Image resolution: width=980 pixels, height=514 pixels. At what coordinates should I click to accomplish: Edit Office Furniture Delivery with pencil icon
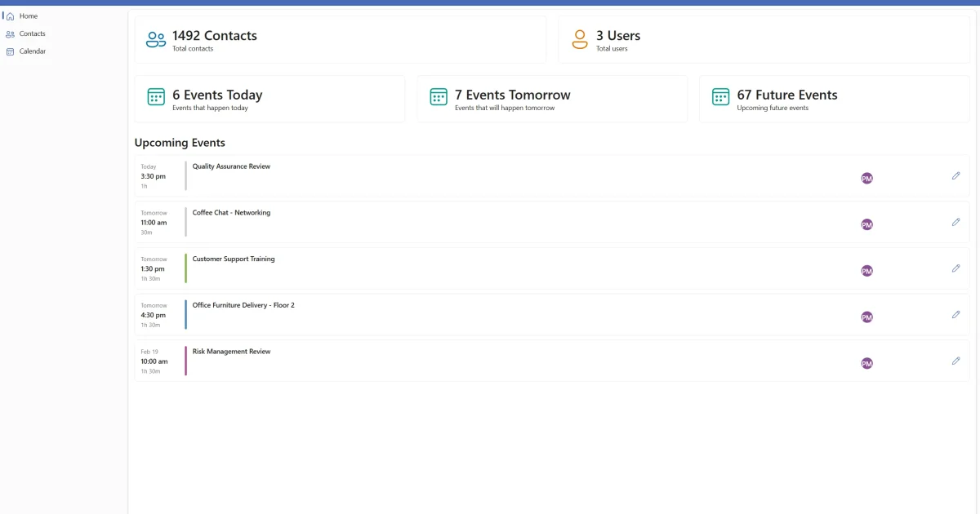click(x=955, y=314)
